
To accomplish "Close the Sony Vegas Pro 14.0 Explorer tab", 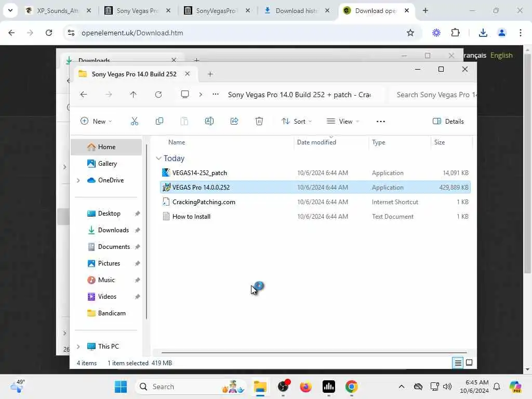I will coord(187,74).
